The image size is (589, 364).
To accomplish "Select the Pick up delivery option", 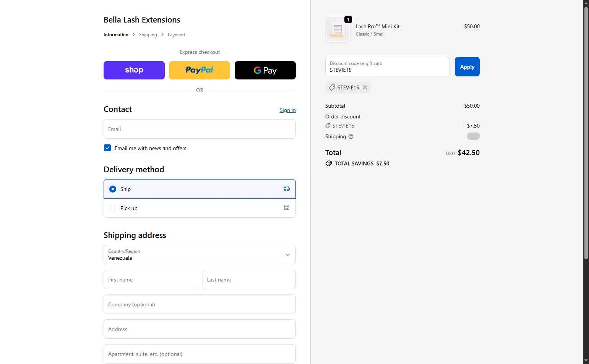I will (x=200, y=208).
